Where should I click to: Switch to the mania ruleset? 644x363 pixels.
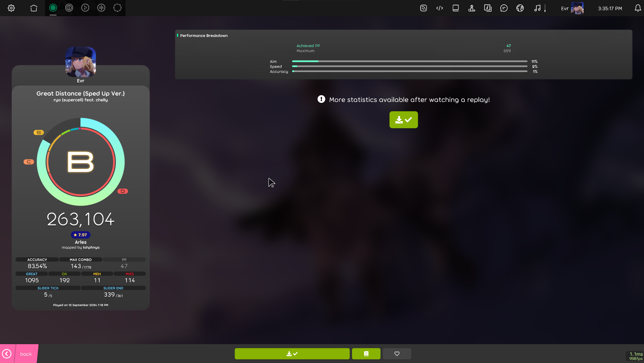(x=101, y=8)
